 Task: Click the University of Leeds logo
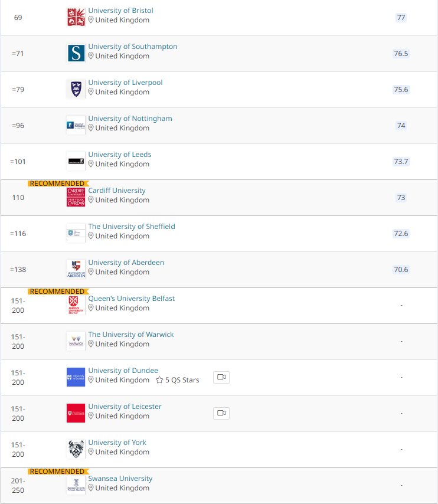tap(76, 161)
